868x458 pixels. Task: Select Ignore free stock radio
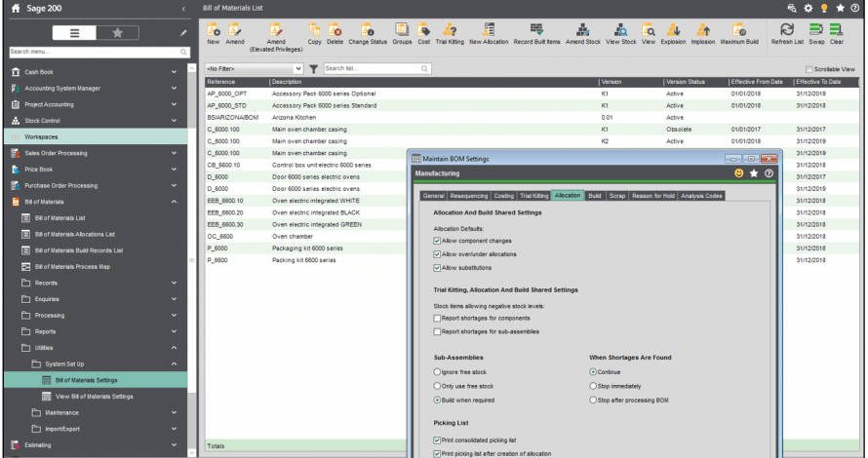click(437, 372)
